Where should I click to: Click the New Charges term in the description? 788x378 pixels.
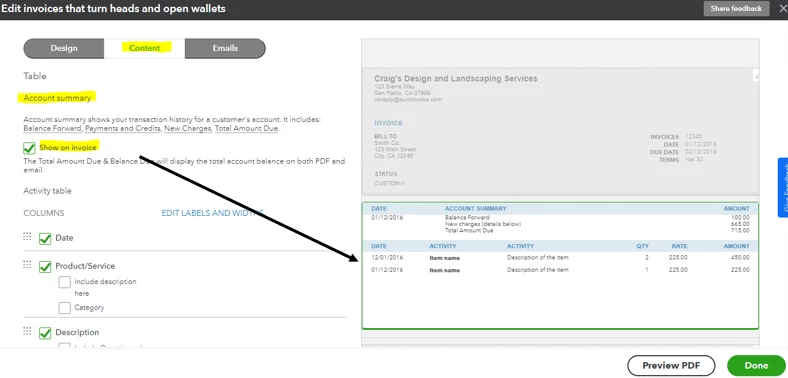coord(188,129)
